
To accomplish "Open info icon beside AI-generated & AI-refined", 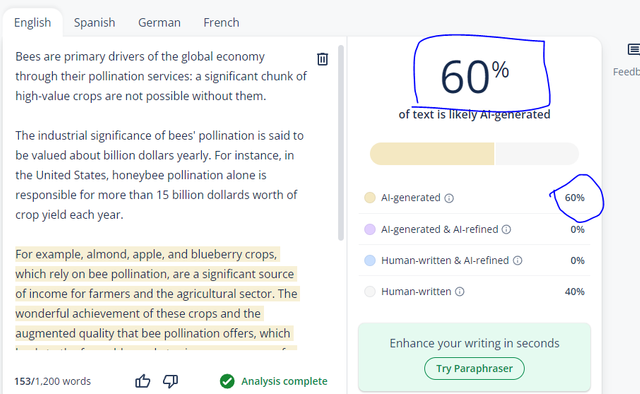I will pyautogui.click(x=506, y=229).
